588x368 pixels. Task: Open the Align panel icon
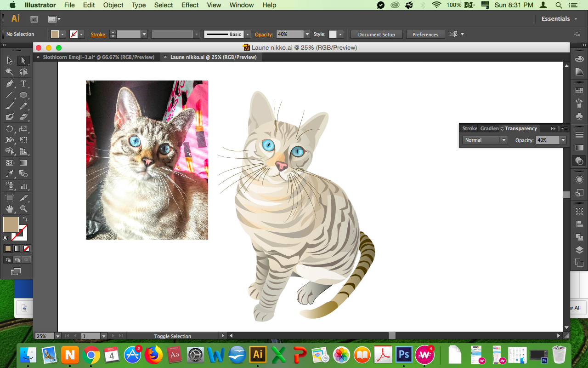579,224
